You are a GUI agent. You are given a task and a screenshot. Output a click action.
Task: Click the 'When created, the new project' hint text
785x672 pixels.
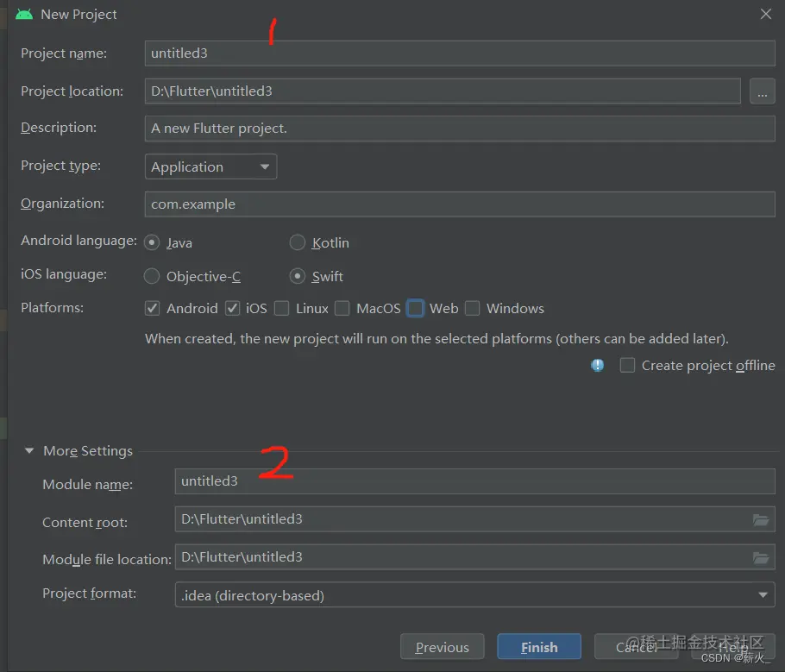click(x=436, y=339)
